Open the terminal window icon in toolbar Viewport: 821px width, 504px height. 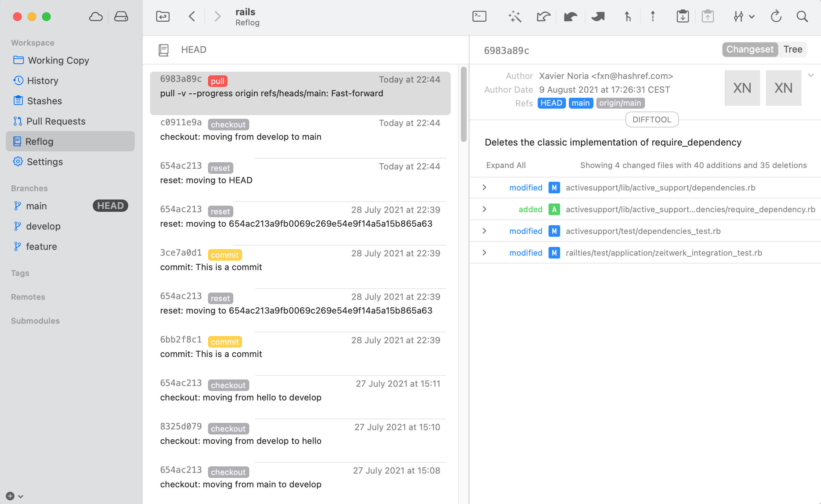pos(479,16)
